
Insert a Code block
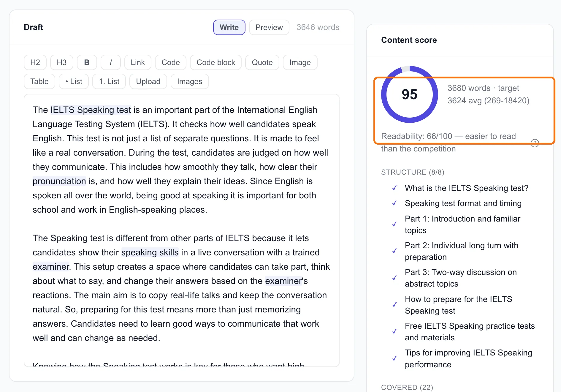(216, 62)
